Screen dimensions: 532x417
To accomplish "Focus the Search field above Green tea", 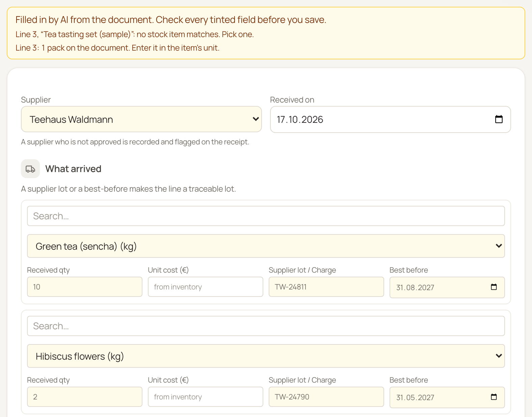I will tap(266, 216).
